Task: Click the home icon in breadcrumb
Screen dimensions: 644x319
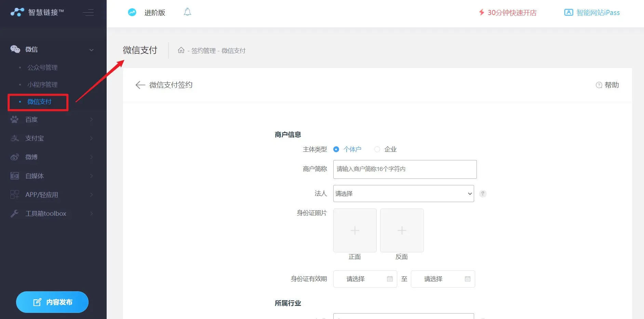Action: click(x=181, y=51)
